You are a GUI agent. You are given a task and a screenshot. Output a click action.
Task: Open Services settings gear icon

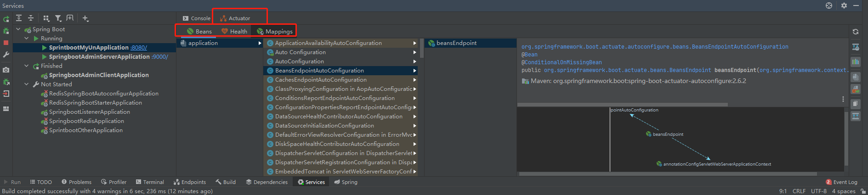[844, 6]
